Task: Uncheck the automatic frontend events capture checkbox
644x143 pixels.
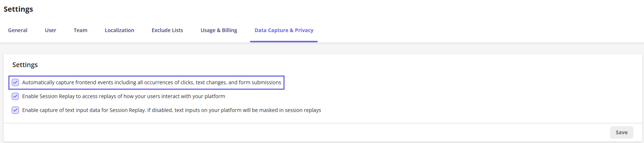Action: 15,82
